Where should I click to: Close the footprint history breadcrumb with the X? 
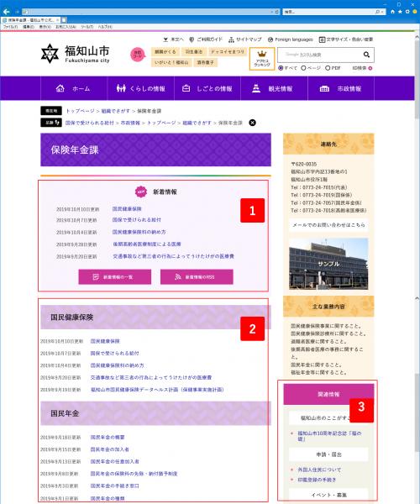[253, 123]
